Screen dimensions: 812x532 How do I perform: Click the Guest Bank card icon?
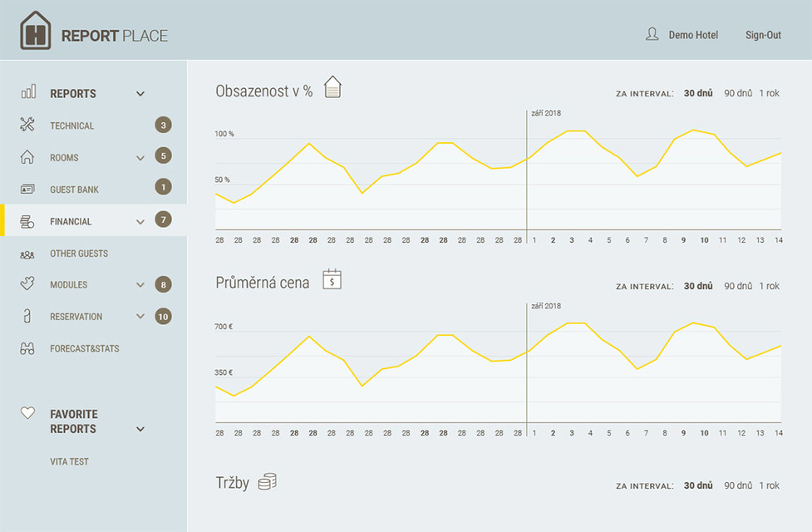(x=27, y=190)
